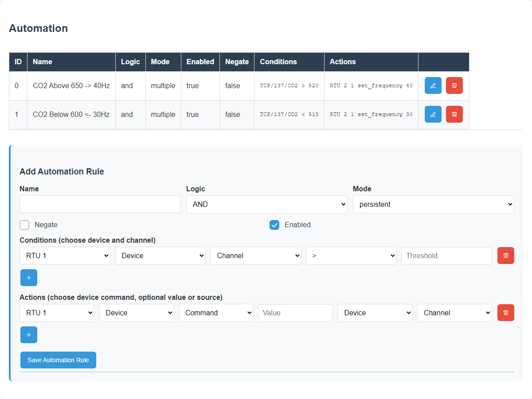Click the Add Automation Rule heading
532x399 pixels.
tap(62, 172)
